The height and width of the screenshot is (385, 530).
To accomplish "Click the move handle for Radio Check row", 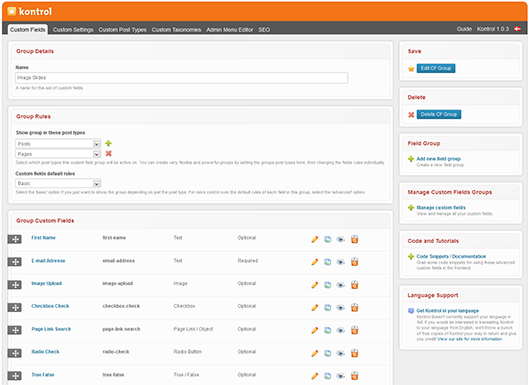I will [15, 353].
